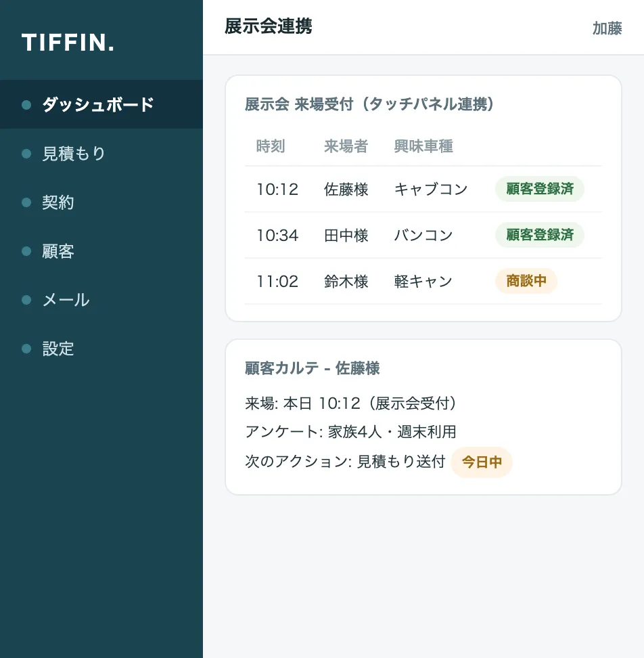The height and width of the screenshot is (658, 644).
Task: Select the 10:12 佐藤様 visitor row
Action: (423, 190)
